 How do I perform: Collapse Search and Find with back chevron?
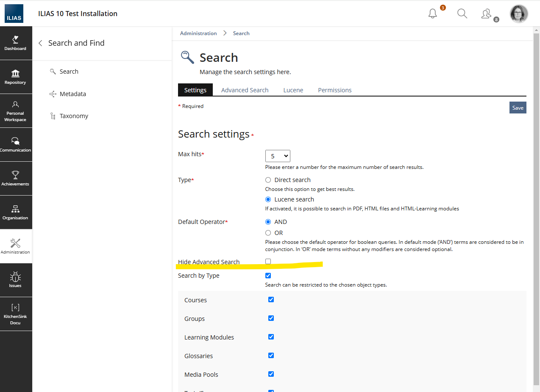[40, 43]
